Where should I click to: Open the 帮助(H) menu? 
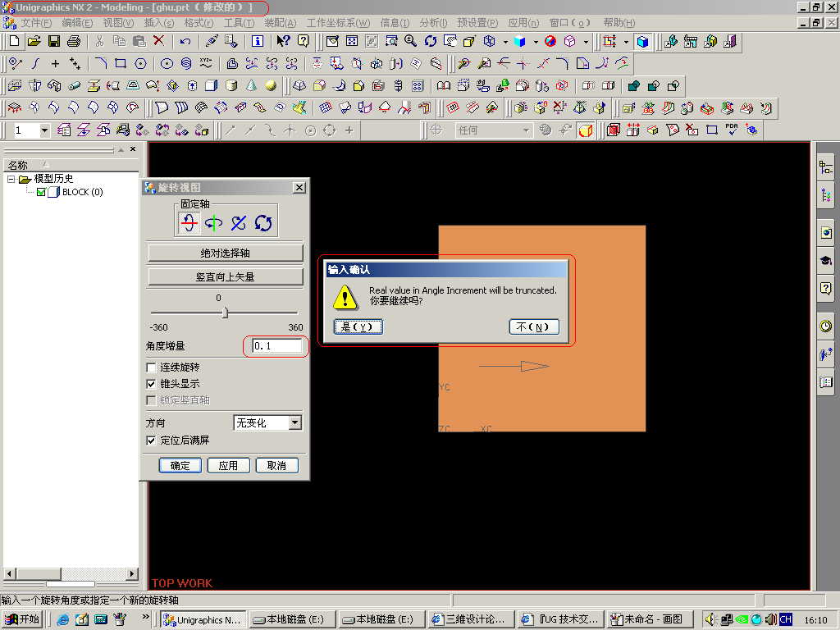(x=619, y=23)
